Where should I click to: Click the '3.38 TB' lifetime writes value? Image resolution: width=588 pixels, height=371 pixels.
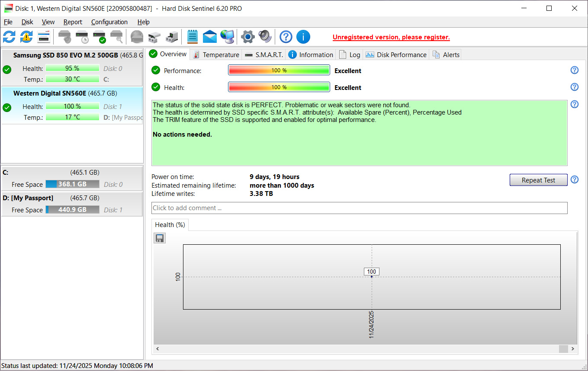261,194
